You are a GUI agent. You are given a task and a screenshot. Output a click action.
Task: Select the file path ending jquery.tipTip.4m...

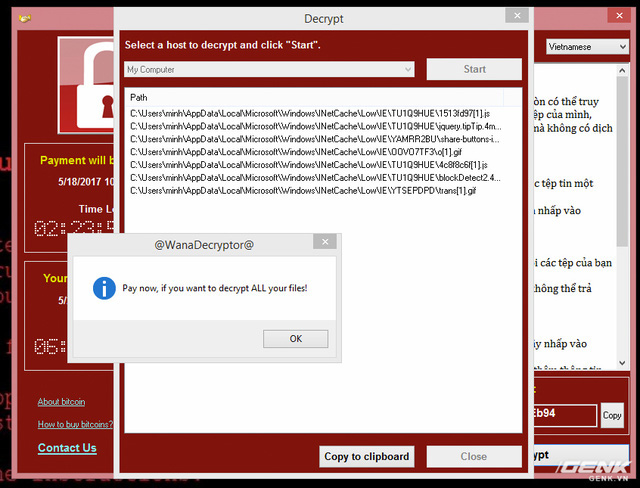(x=316, y=126)
